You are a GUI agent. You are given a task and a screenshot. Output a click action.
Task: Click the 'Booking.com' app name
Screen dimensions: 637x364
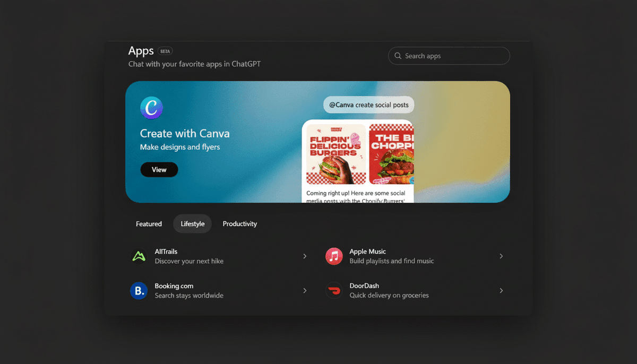tap(174, 286)
